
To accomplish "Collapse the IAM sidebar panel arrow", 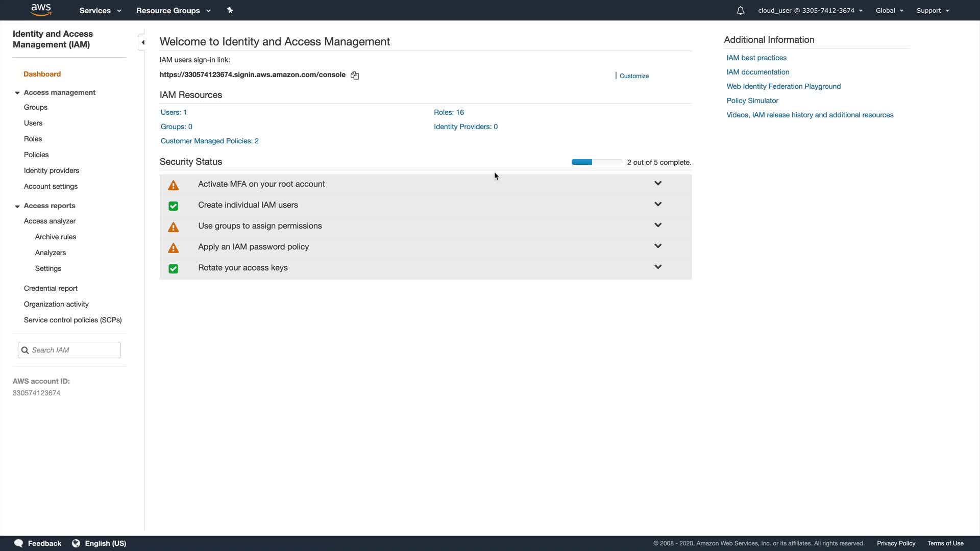I will 142,42.
